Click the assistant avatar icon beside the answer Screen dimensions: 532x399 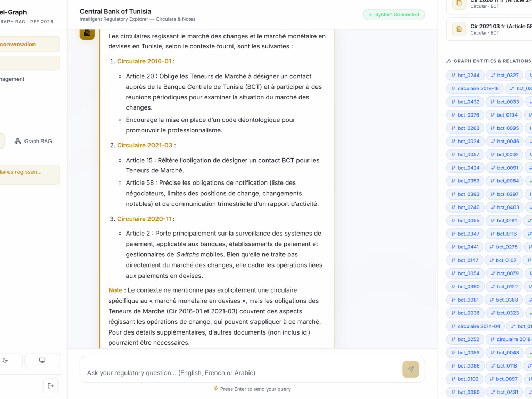pyautogui.click(x=87, y=33)
